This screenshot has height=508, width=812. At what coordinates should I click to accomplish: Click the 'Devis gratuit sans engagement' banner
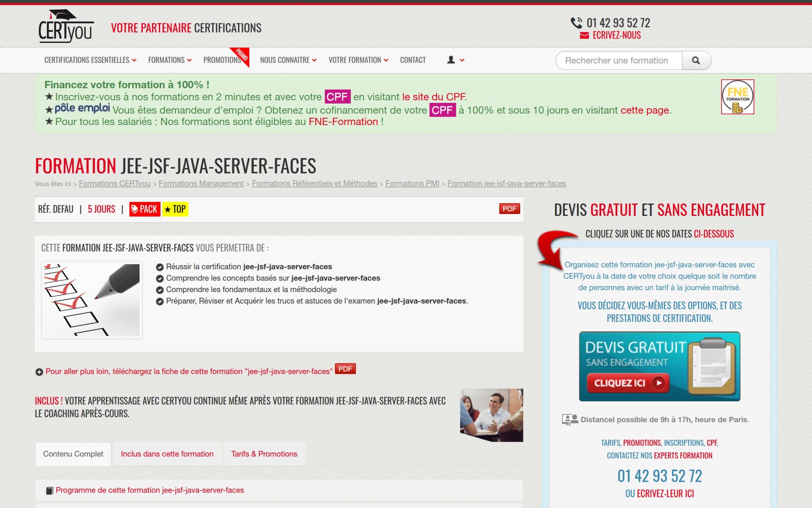[659, 366]
